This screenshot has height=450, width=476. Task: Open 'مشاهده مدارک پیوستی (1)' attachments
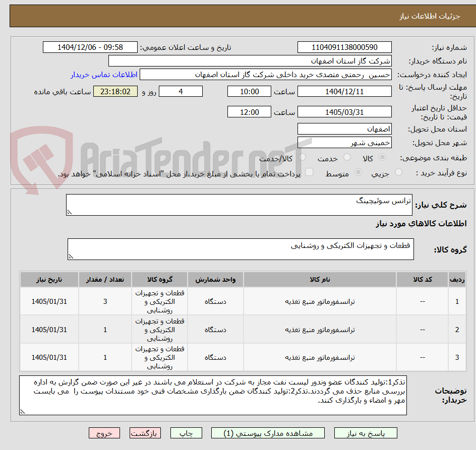[x=268, y=433]
